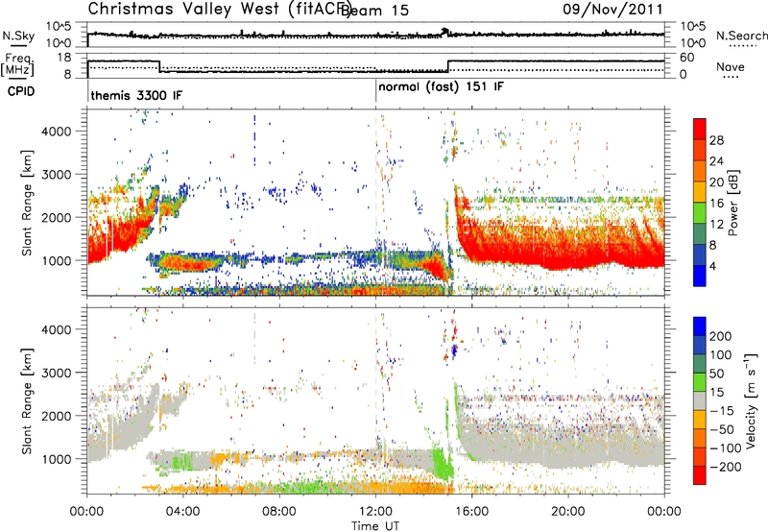Click the 08:00 time tick label

click(x=279, y=512)
